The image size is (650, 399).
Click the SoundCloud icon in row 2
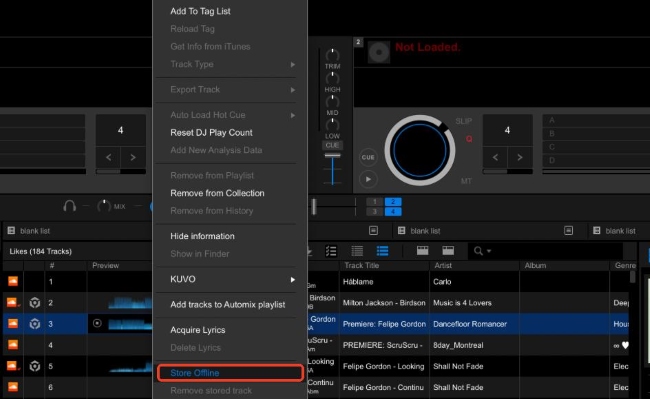[x=13, y=303]
